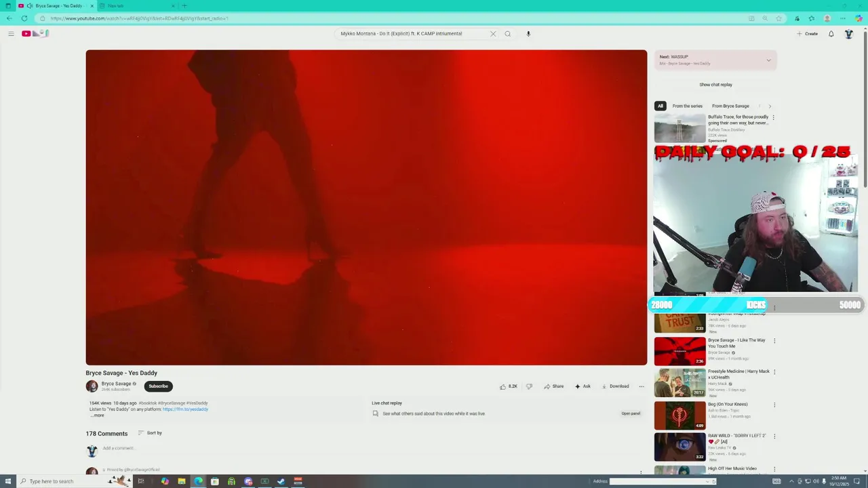868x488 pixels.
Task: Click the Windows taskbar search box
Action: [75, 481]
